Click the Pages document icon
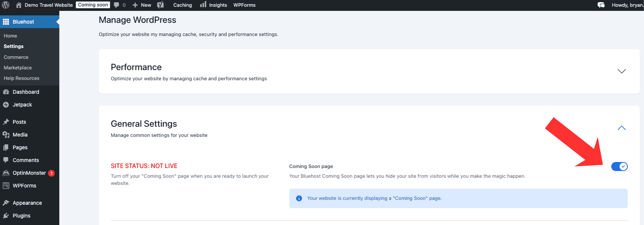 click(6, 147)
